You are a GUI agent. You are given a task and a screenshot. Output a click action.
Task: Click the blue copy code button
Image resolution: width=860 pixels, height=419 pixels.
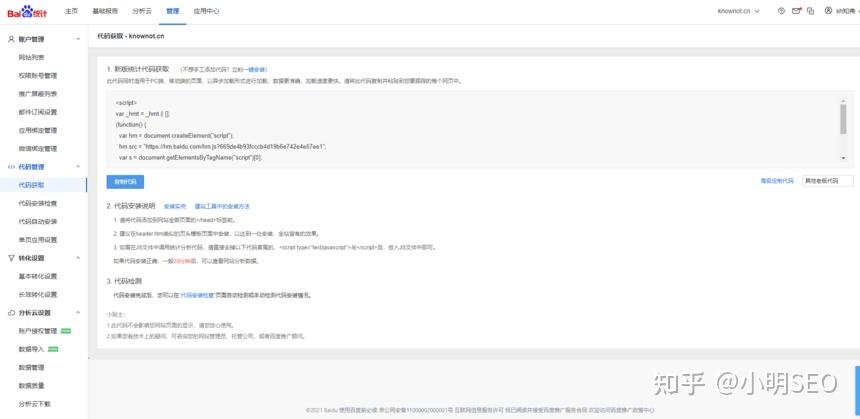click(x=125, y=182)
